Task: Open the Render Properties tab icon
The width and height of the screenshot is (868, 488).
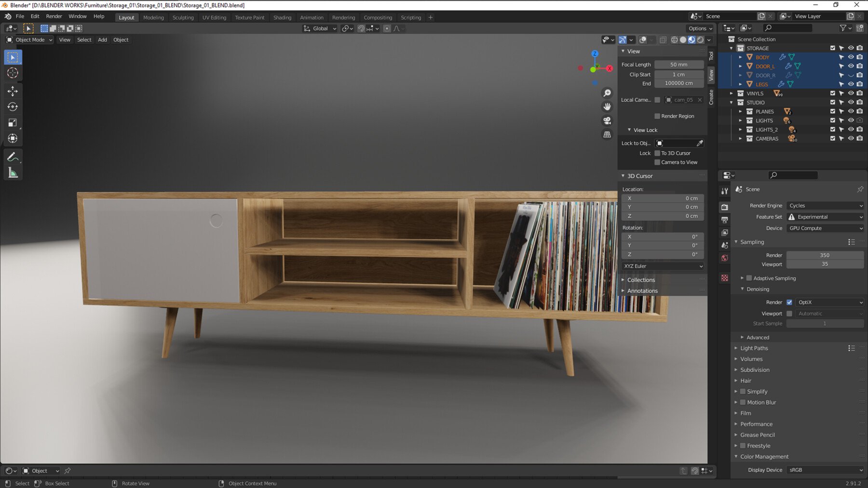Action: click(x=724, y=207)
